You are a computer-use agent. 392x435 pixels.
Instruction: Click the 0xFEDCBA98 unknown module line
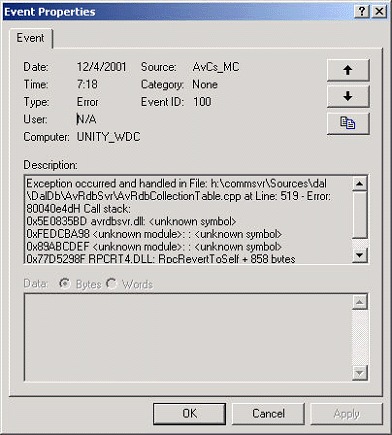[154, 234]
